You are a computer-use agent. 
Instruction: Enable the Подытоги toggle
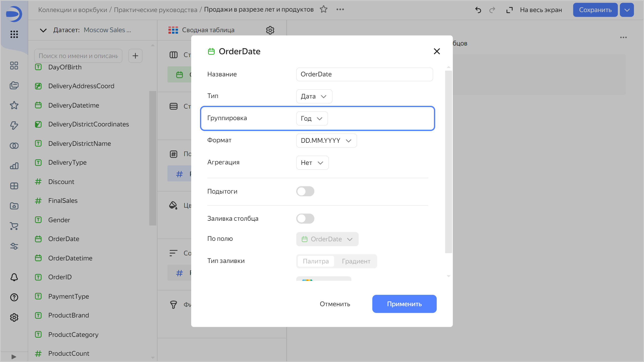tap(305, 191)
